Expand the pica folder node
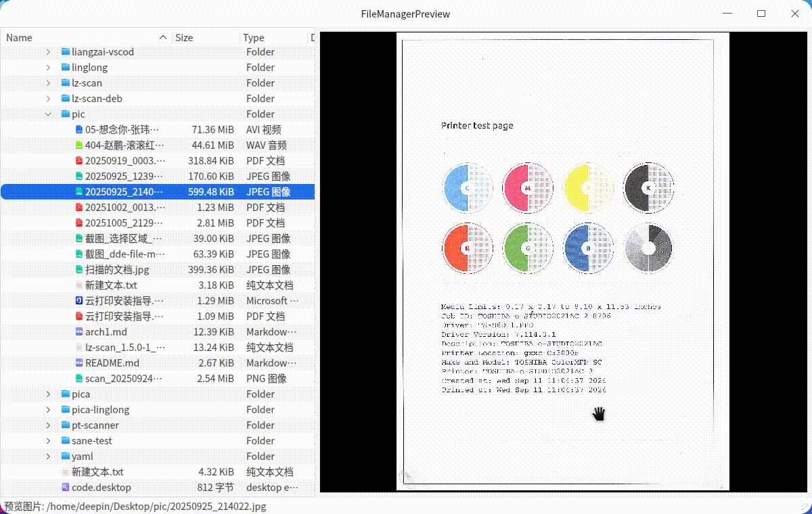 tap(48, 394)
